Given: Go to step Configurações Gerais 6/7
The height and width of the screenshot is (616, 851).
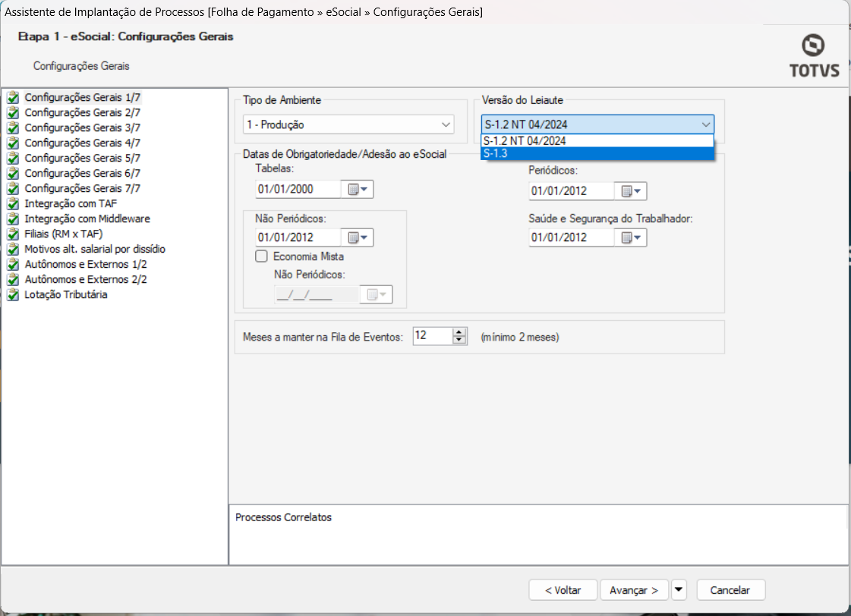Looking at the screenshot, I should pyautogui.click(x=83, y=174).
